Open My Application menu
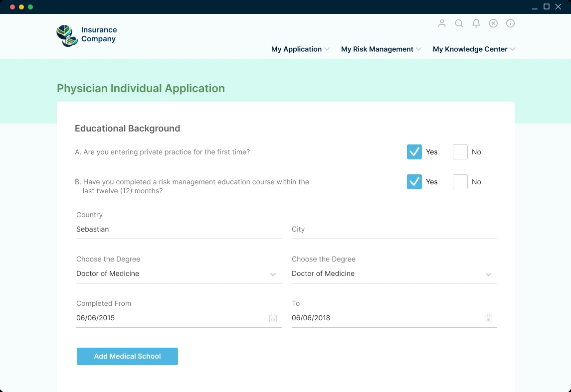This screenshot has width=571, height=392. (x=300, y=49)
